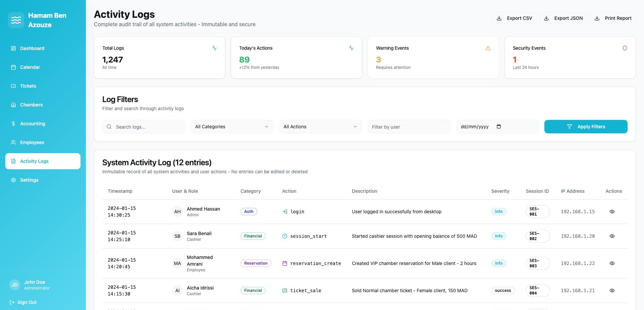Click the clock icon beside session_start
644x310 pixels.
click(285, 236)
